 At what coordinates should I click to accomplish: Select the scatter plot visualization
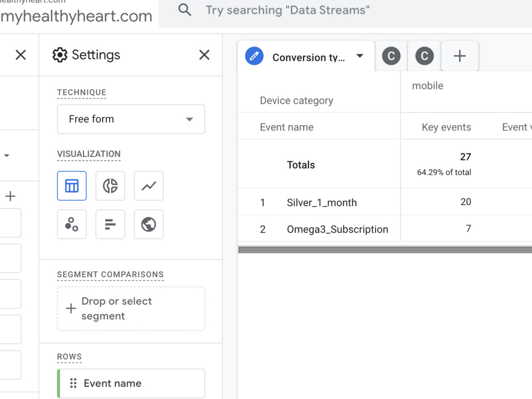pyautogui.click(x=72, y=225)
